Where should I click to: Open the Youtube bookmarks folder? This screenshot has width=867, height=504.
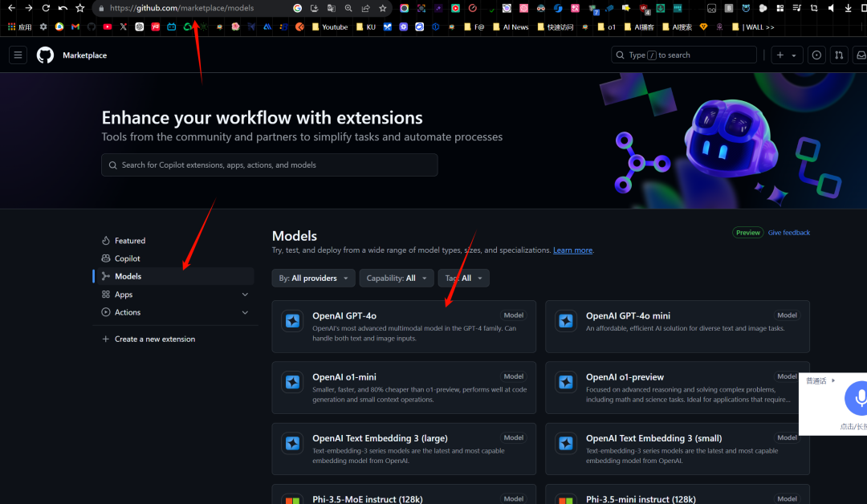(x=330, y=26)
